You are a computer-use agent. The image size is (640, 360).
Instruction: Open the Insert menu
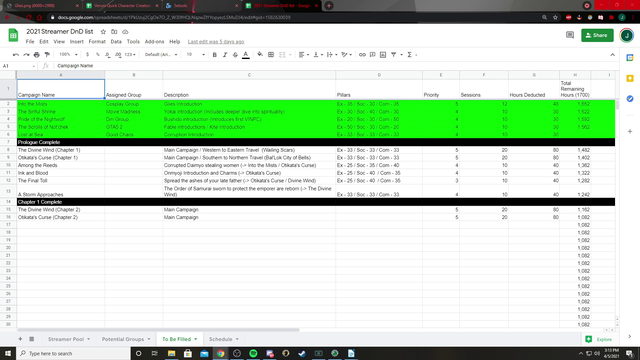point(76,42)
